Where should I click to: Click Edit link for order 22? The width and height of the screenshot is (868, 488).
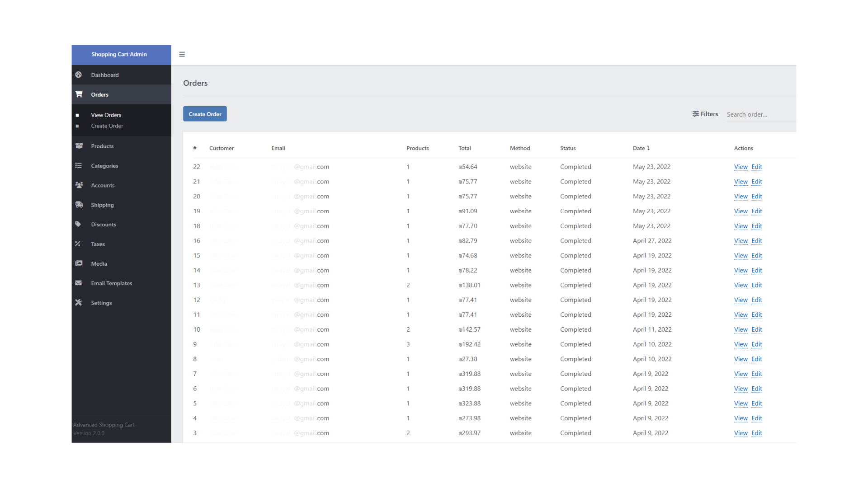pyautogui.click(x=756, y=166)
